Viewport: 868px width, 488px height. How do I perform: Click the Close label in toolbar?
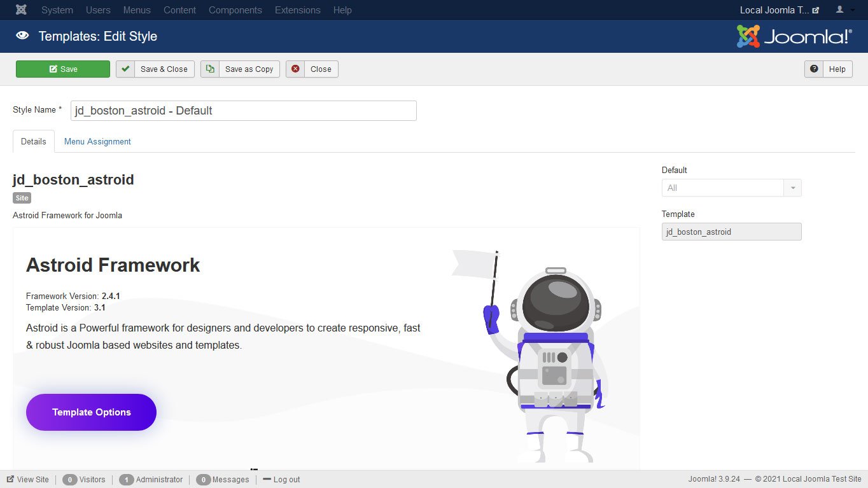click(321, 69)
